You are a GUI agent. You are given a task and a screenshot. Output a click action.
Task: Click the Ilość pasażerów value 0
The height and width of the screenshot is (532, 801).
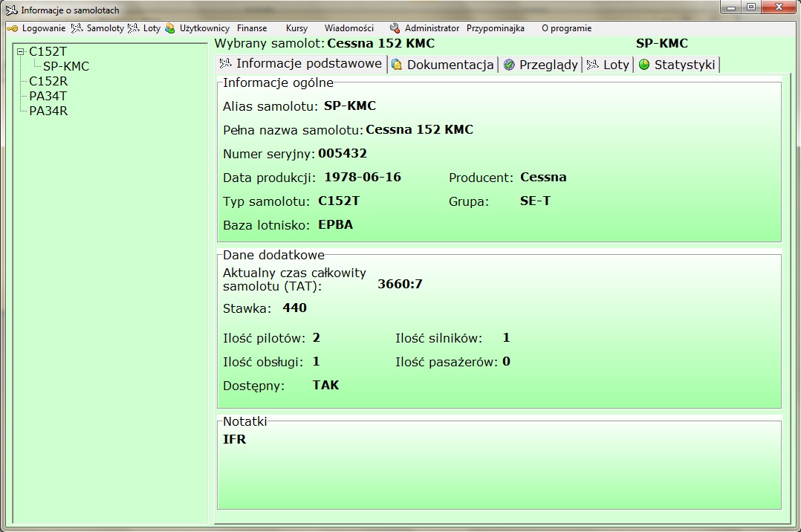click(x=506, y=362)
